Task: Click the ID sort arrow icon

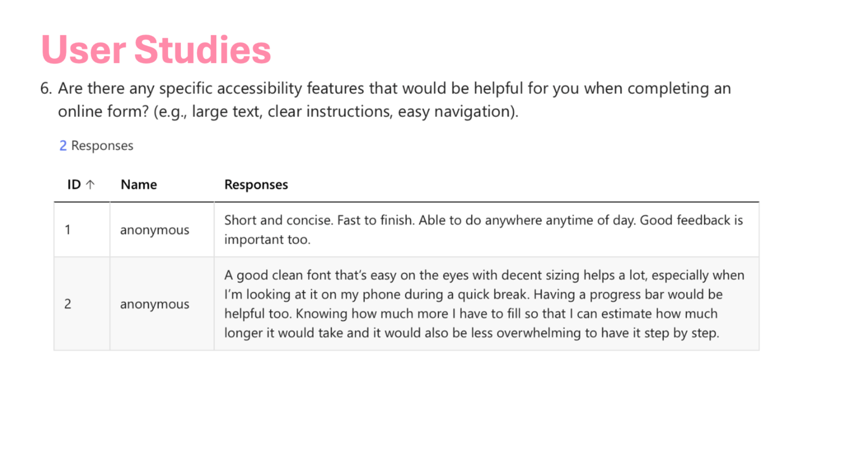Action: 90,185
